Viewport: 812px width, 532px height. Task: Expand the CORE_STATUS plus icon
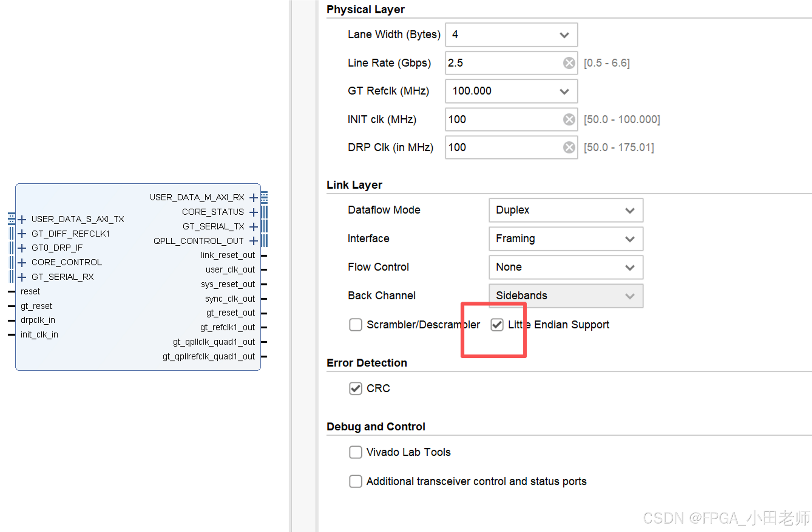(x=254, y=212)
